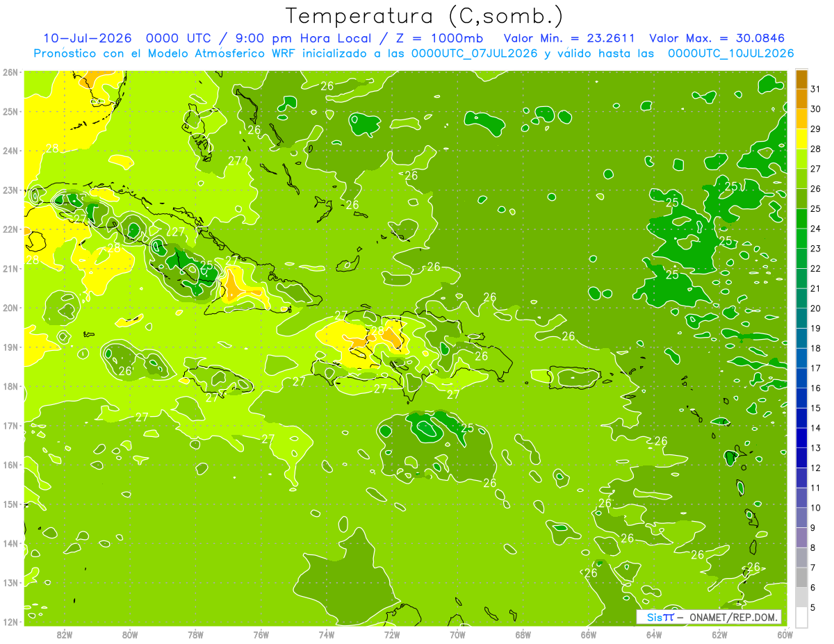Click the 70W longitude axis label

[x=457, y=634]
